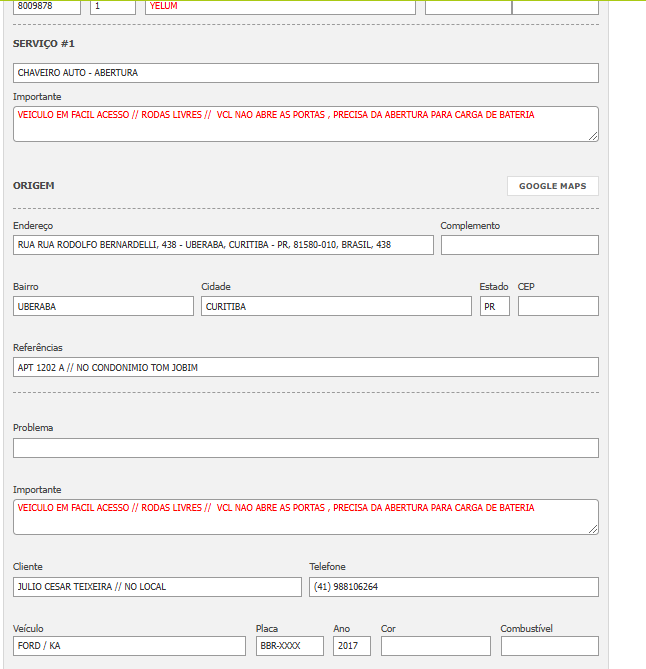Screen dimensions: 646x669
Task: Click the Placa field
Action: point(289,646)
